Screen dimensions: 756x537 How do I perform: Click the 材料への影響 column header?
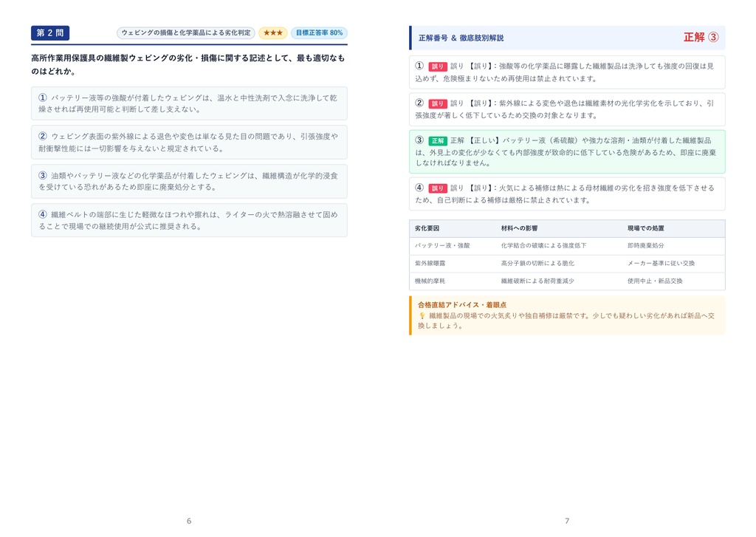[x=519, y=228]
